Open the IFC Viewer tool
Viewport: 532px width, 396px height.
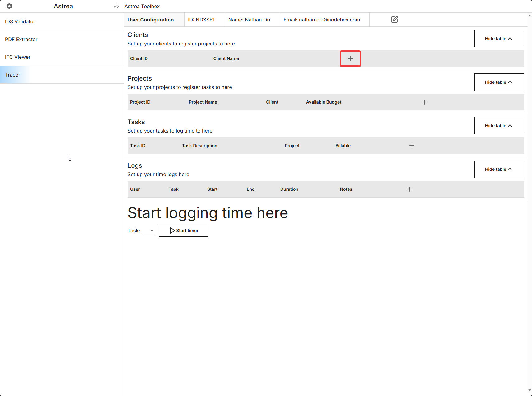(18, 57)
